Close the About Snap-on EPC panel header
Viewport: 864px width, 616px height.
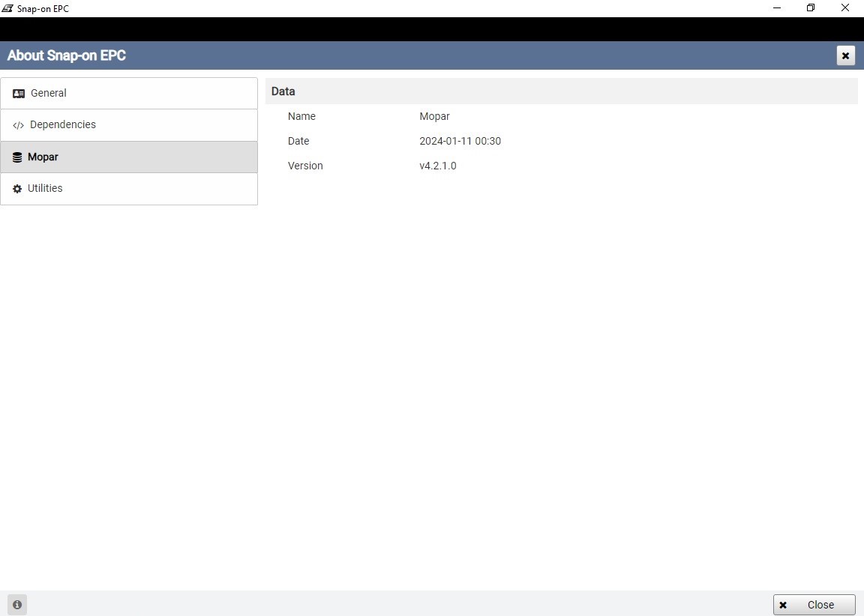tap(845, 55)
